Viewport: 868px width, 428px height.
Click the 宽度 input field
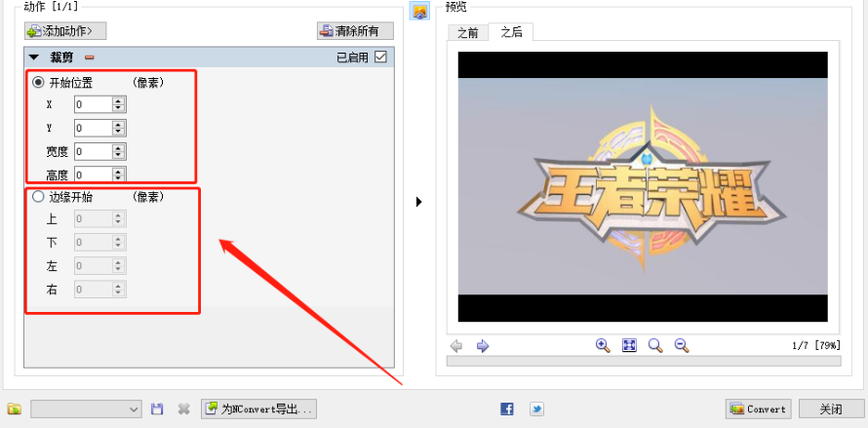pyautogui.click(x=93, y=151)
